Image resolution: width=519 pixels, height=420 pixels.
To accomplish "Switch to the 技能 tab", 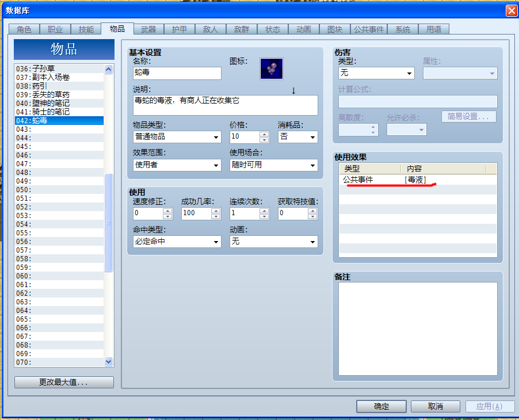I will (86, 29).
